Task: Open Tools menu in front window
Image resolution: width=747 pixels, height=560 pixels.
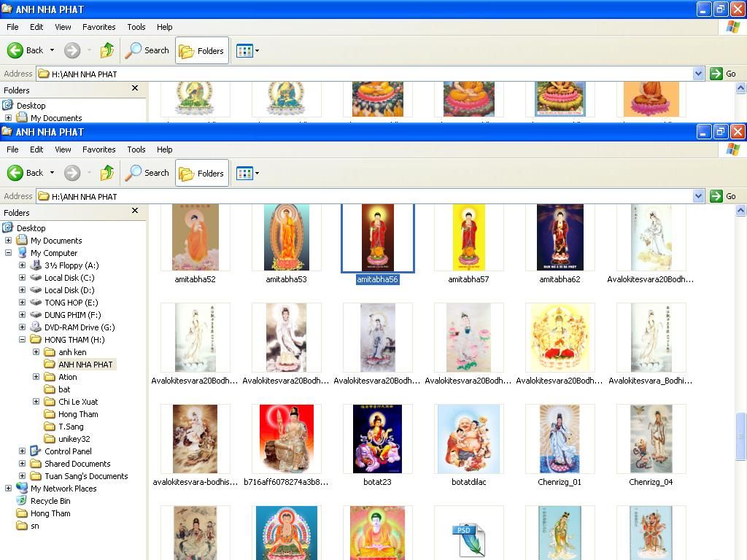Action: tap(136, 149)
